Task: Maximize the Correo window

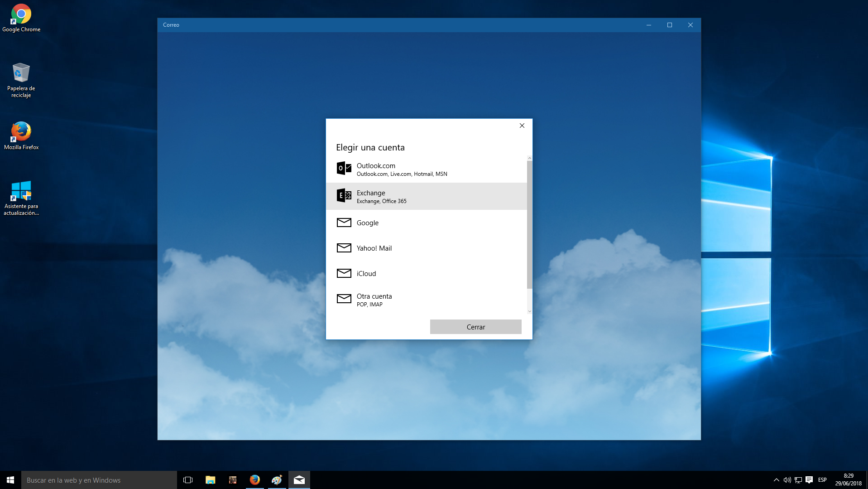Action: coord(670,25)
